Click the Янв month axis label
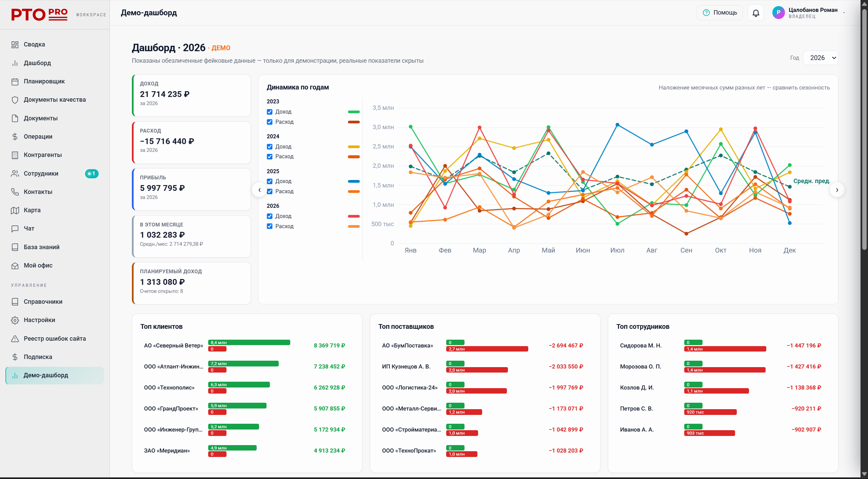868x479 pixels. click(x=411, y=251)
